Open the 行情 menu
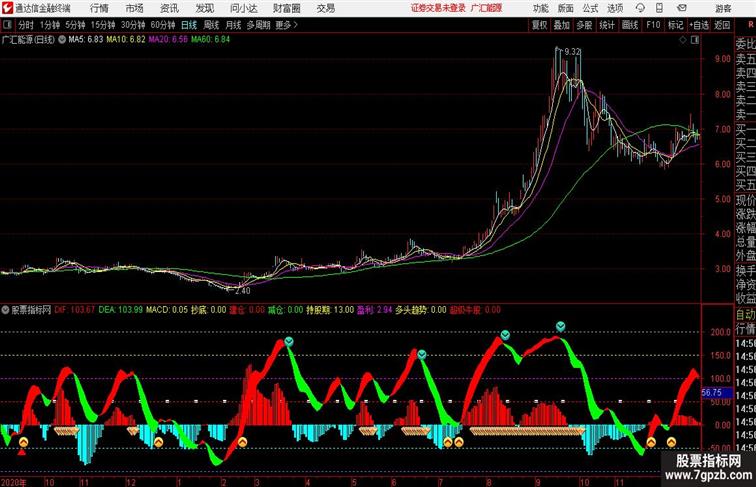The width and height of the screenshot is (756, 487). (x=99, y=8)
